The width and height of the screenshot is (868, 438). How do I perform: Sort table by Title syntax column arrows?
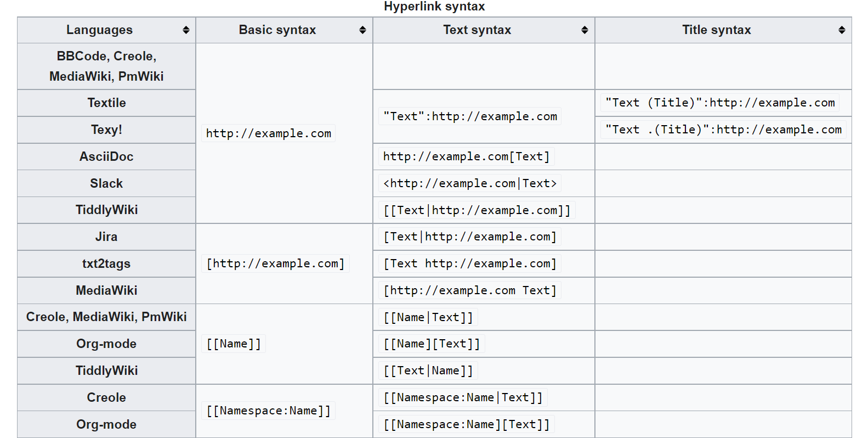click(x=842, y=30)
